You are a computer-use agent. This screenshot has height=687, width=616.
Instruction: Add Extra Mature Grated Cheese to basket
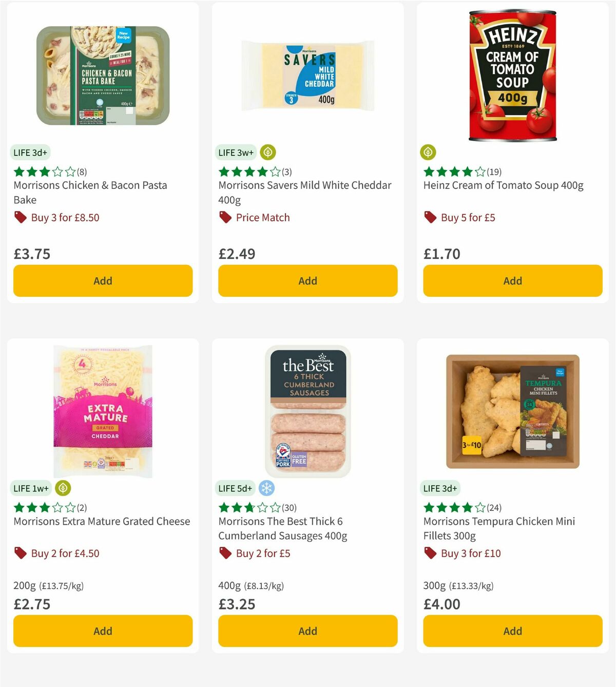(103, 631)
